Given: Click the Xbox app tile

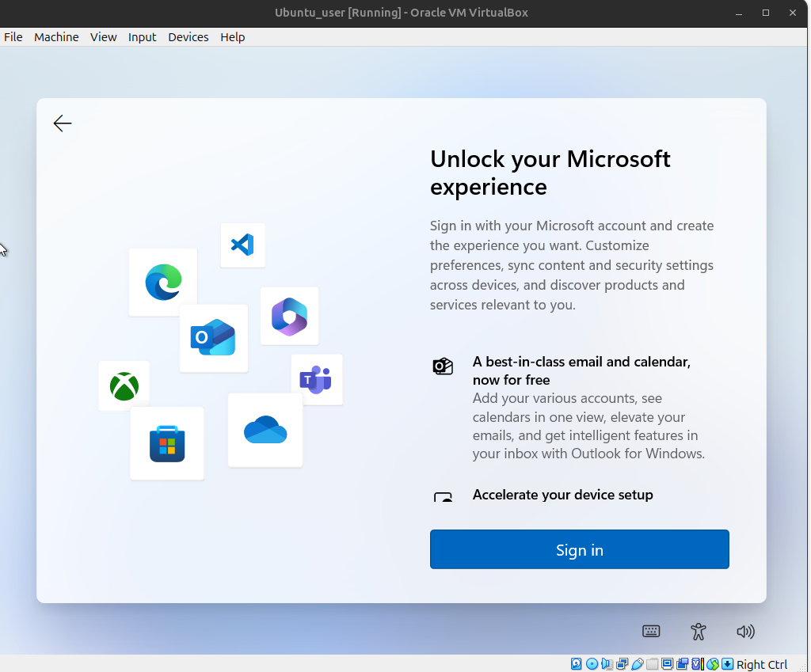Looking at the screenshot, I should click(124, 386).
